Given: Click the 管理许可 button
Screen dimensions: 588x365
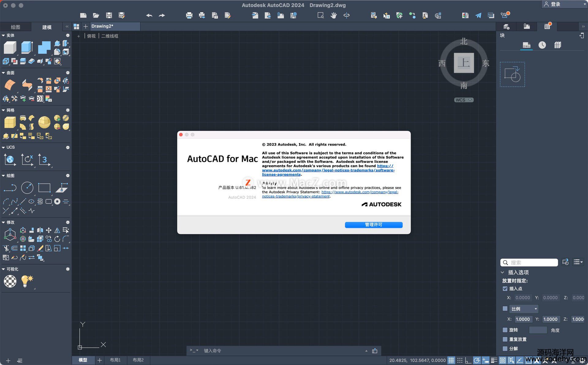Looking at the screenshot, I should (374, 225).
